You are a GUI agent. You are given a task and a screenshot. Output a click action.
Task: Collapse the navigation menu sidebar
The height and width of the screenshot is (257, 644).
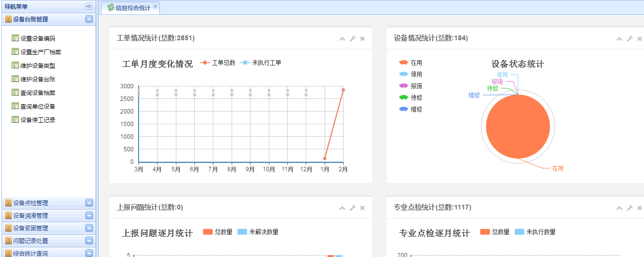(x=89, y=6)
